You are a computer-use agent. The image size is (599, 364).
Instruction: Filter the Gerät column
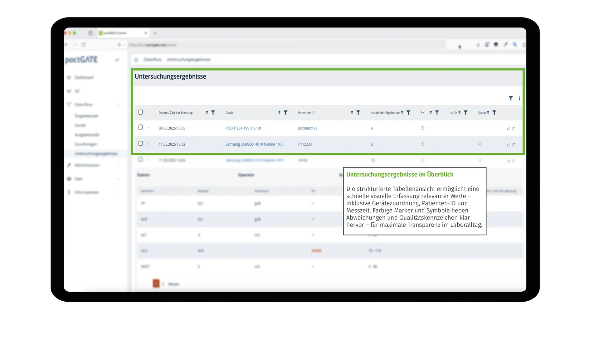285,113
